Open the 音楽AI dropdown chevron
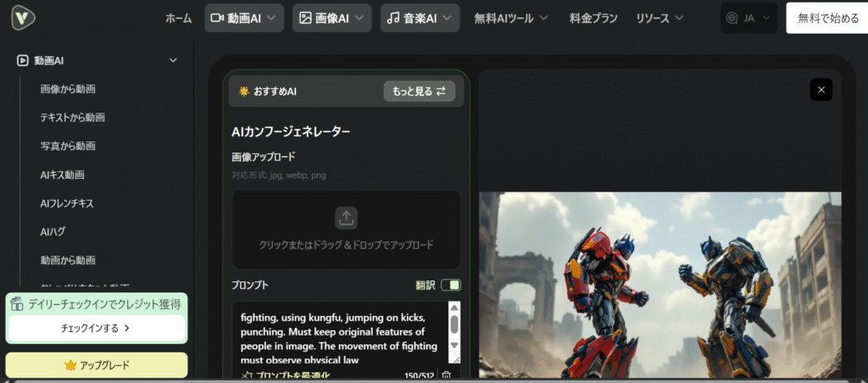Screen dimensions: 868x383 [448, 18]
